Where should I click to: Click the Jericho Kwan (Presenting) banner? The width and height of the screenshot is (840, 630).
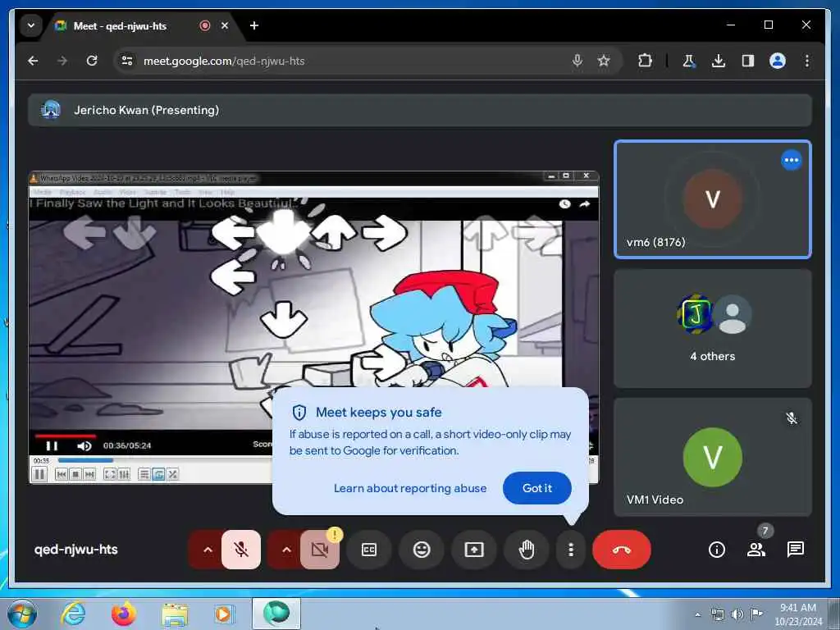click(419, 110)
